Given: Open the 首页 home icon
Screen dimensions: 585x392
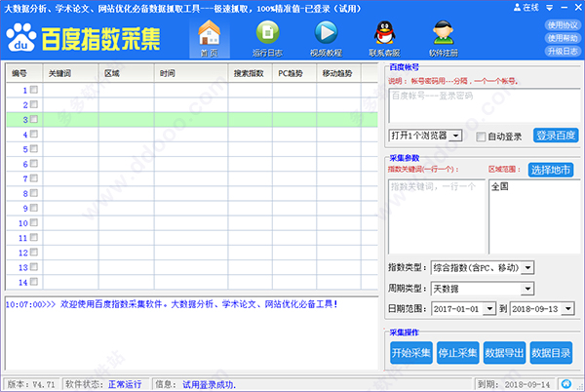Looking at the screenshot, I should click(208, 31).
